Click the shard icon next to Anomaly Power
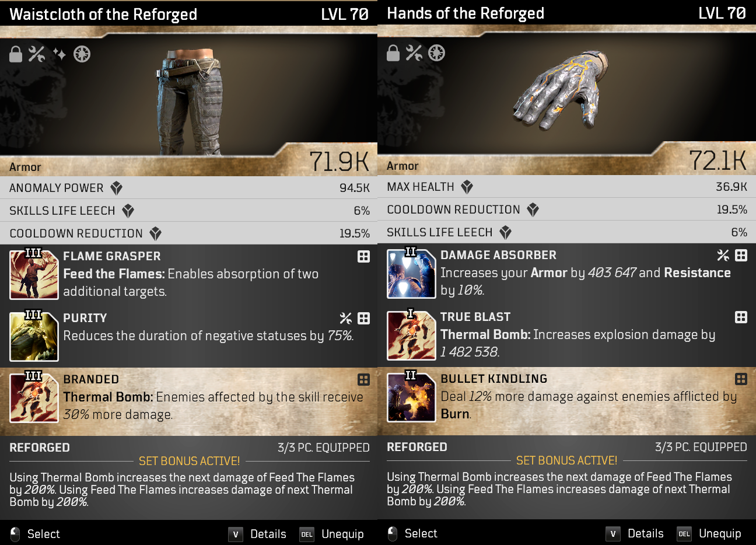The image size is (756, 545). [117, 188]
